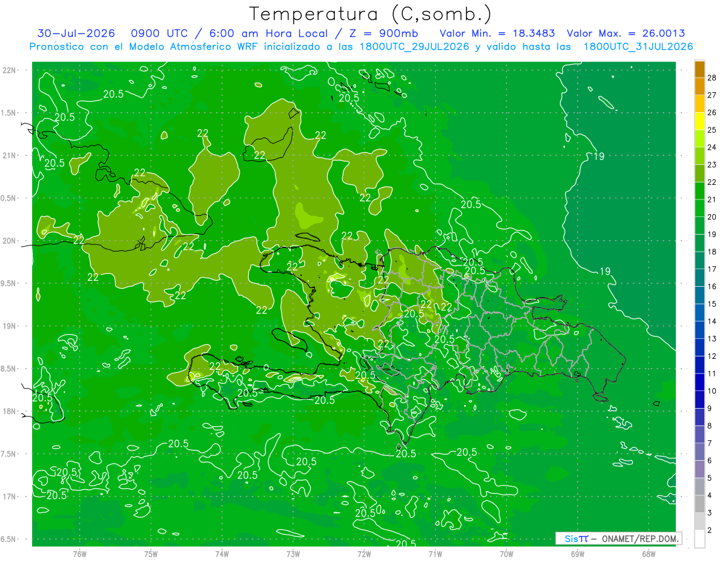Click the '4' label on color scale
Screen dimensions: 728x562
(x=710, y=496)
